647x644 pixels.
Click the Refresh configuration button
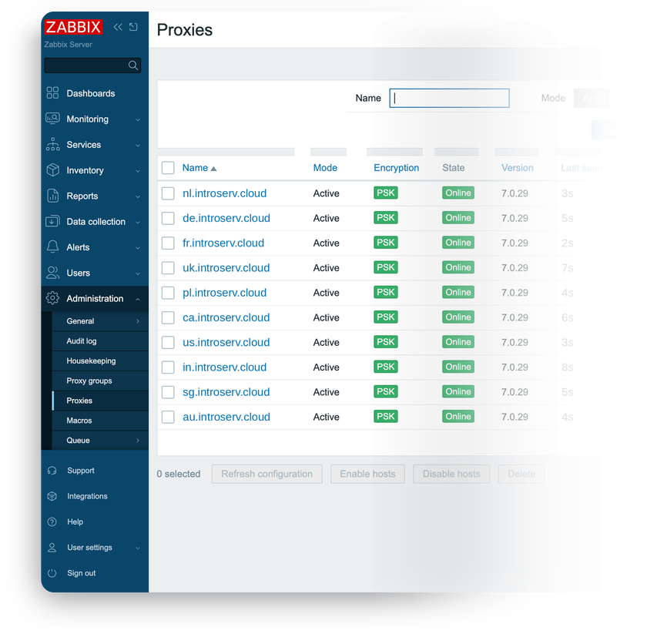267,474
